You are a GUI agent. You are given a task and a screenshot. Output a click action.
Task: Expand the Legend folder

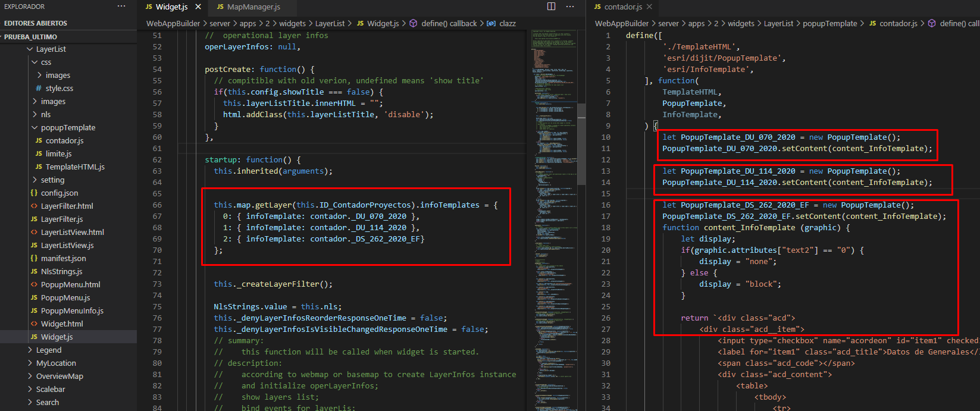click(x=49, y=350)
